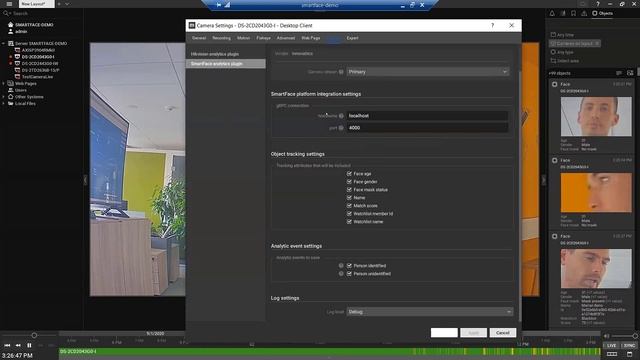Click the Select area filter button
640x360 pixels.
[564, 61]
